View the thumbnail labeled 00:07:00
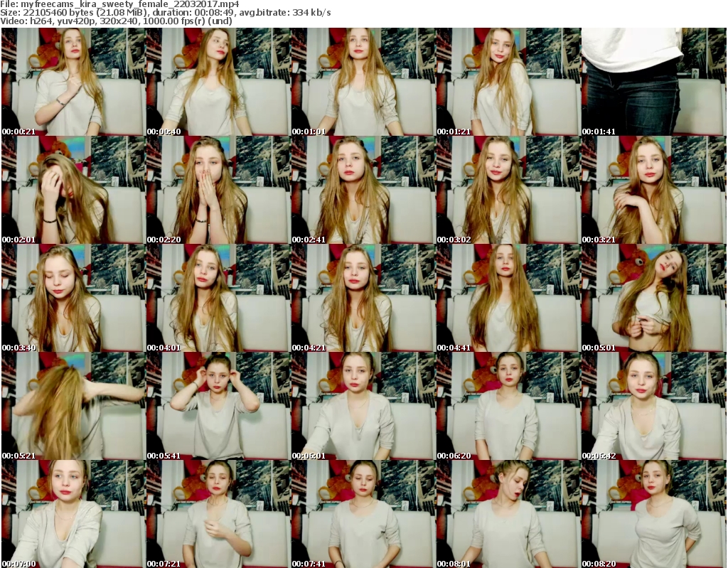The width and height of the screenshot is (728, 568). 73,514
